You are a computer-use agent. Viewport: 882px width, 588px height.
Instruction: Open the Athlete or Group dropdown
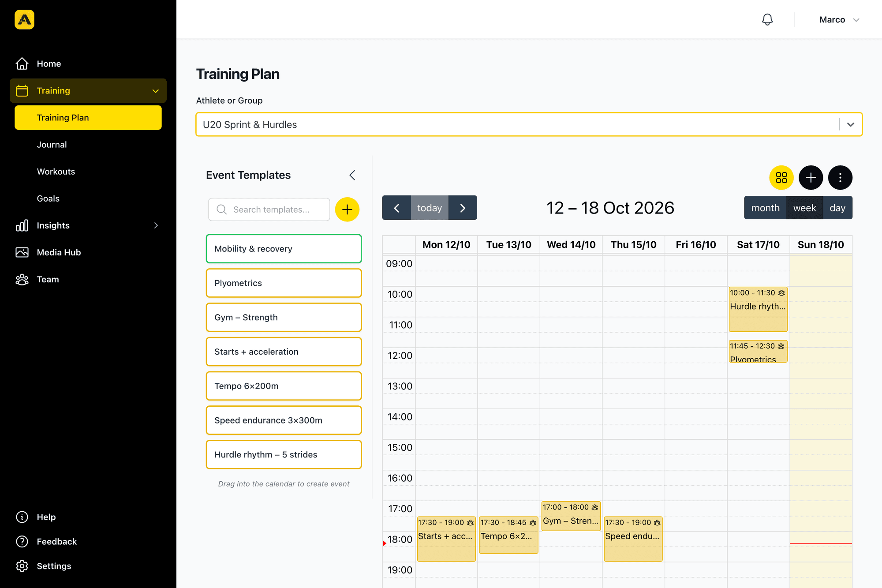point(529,124)
